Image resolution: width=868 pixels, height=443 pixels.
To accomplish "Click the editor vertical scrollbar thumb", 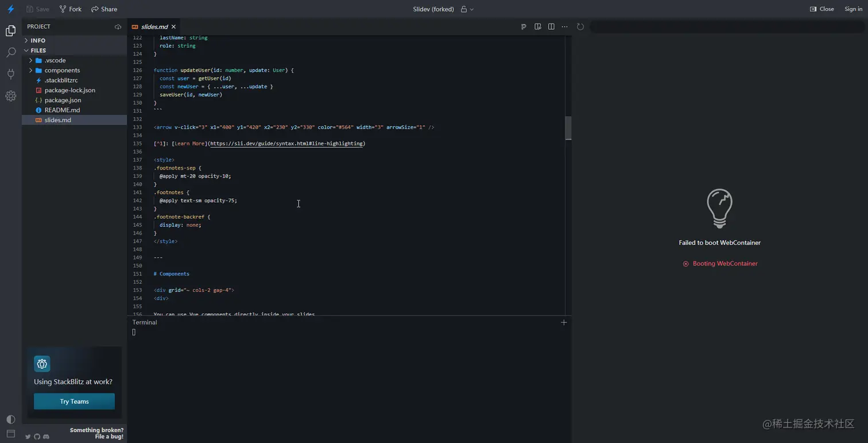I will pyautogui.click(x=568, y=128).
